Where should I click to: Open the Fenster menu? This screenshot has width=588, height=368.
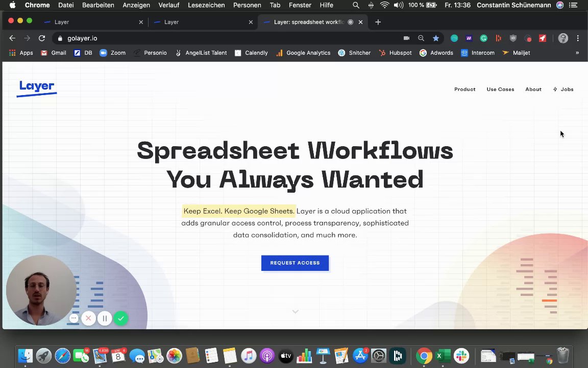[300, 5]
